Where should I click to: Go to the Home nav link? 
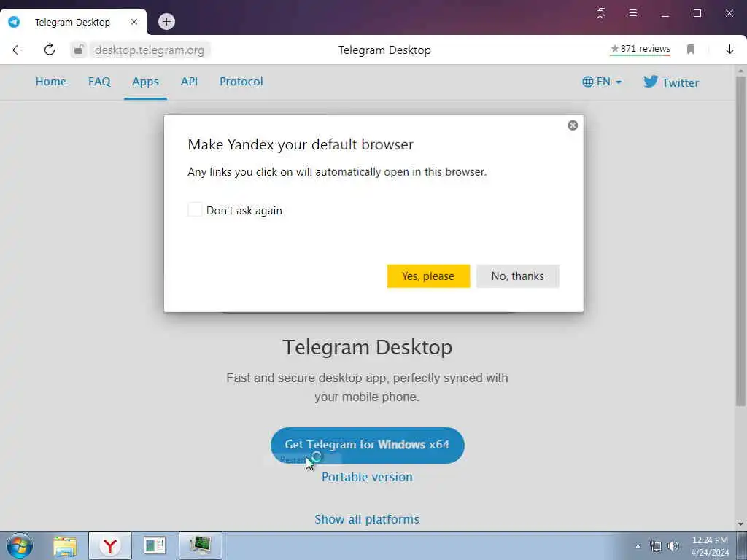51,82
